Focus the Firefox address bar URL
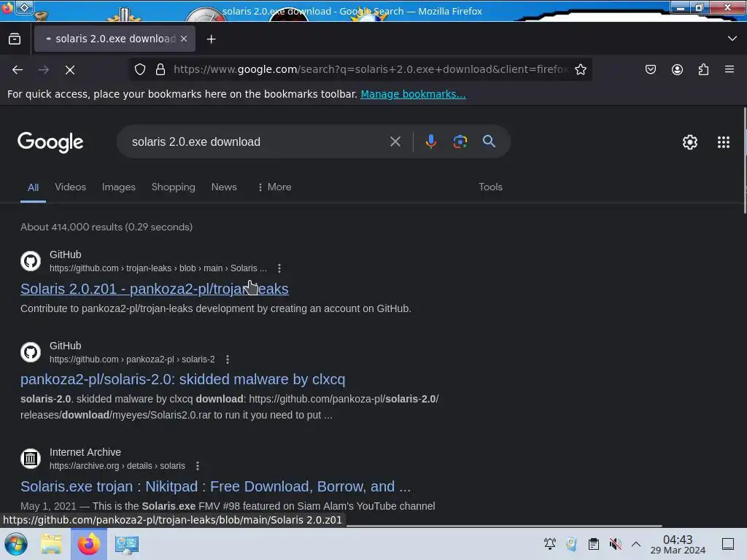Screen dimensions: 747x560 (x=371, y=69)
